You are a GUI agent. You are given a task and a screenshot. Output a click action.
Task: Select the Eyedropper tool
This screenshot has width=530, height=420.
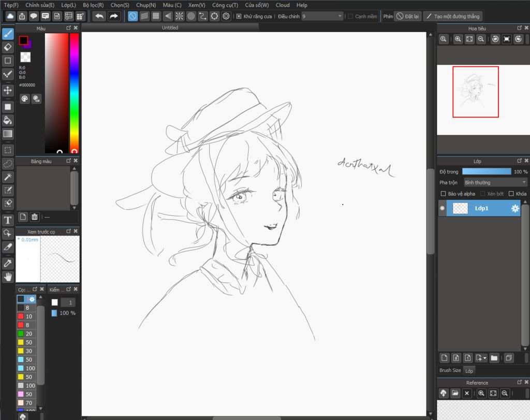click(x=8, y=263)
